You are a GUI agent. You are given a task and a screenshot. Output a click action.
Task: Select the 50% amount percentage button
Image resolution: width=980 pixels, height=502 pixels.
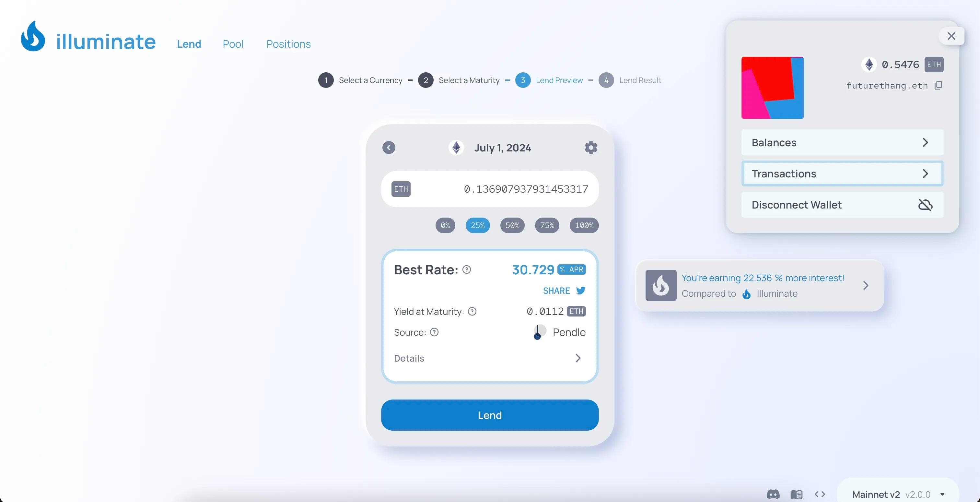(512, 225)
